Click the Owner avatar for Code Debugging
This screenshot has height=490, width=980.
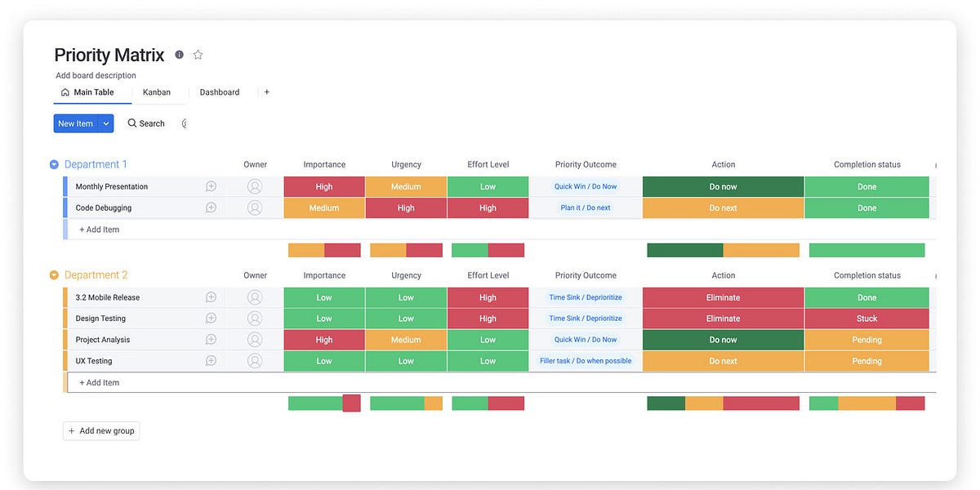click(x=254, y=207)
